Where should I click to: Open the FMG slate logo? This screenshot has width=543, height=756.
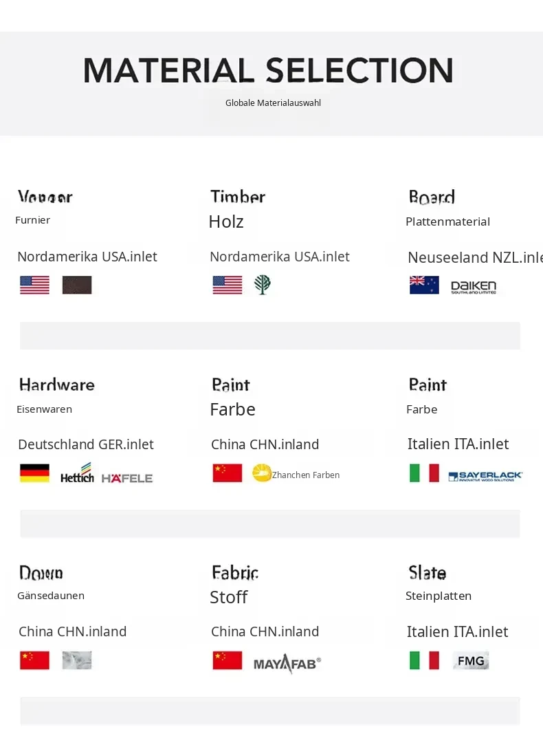[471, 660]
